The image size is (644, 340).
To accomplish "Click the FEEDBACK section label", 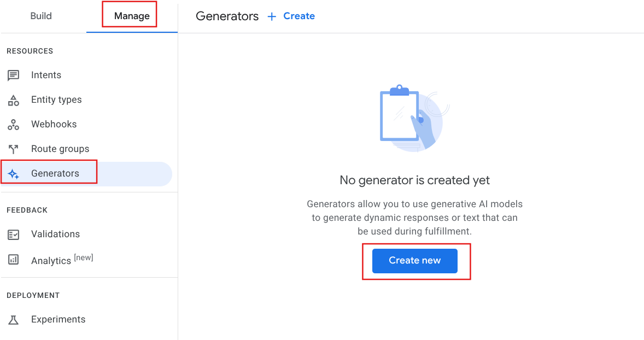I will 27,210.
